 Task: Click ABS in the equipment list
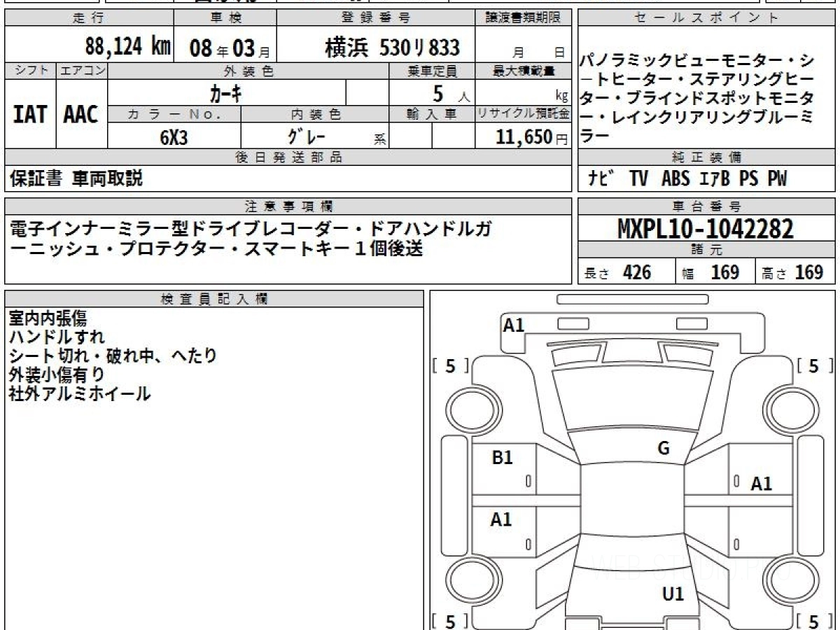pyautogui.click(x=675, y=179)
